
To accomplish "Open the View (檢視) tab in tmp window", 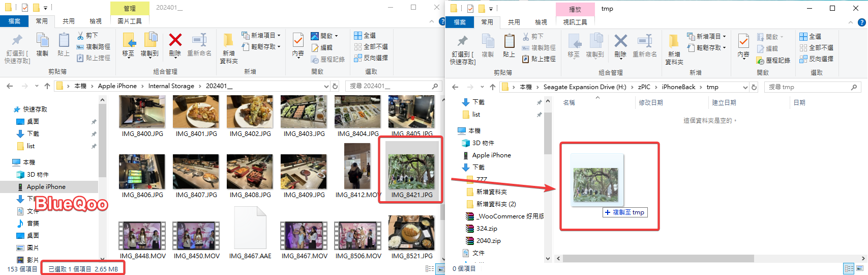I will [541, 22].
